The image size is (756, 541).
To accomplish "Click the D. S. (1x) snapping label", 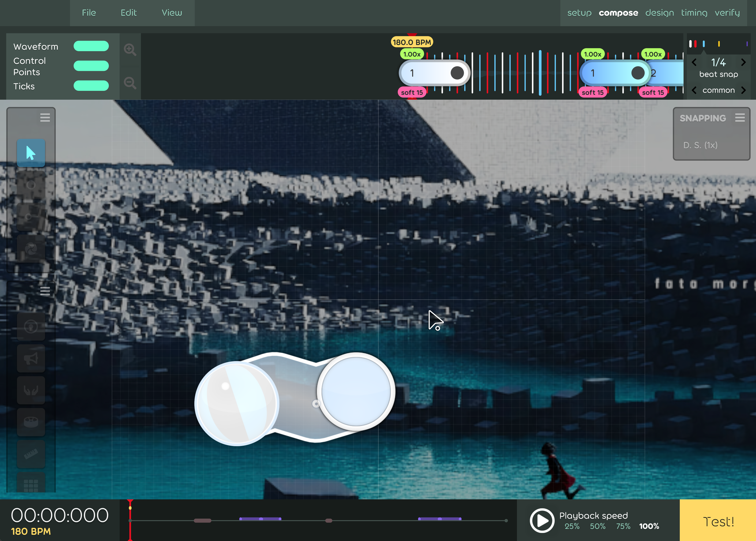I will pos(700,145).
